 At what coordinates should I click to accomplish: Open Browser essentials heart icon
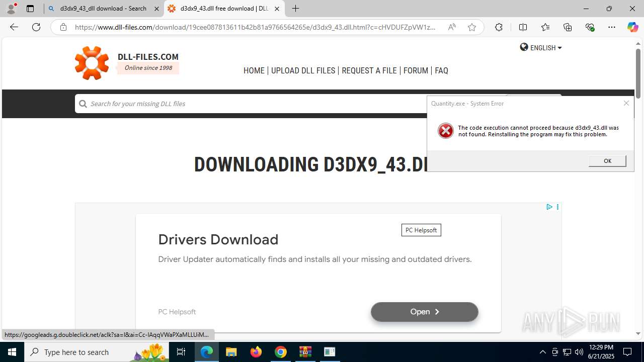(x=590, y=27)
